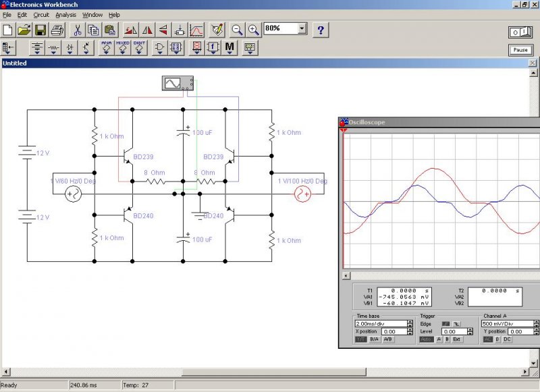Open the Favorites parts bin

click(x=8, y=47)
